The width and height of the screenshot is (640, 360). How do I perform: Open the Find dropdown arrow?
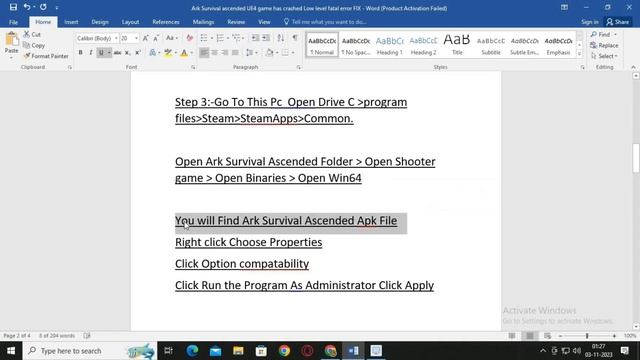point(616,35)
